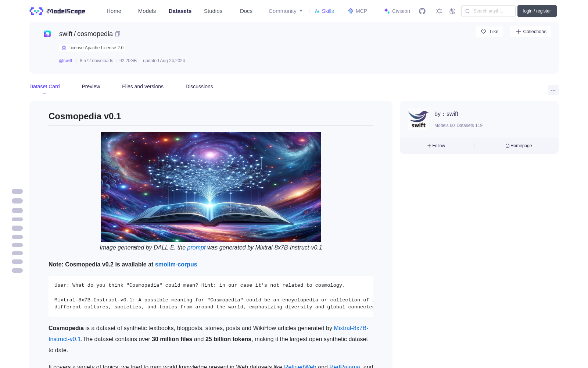Switch to the Preview tab
The height and width of the screenshot is (368, 588).
pyautogui.click(x=91, y=86)
